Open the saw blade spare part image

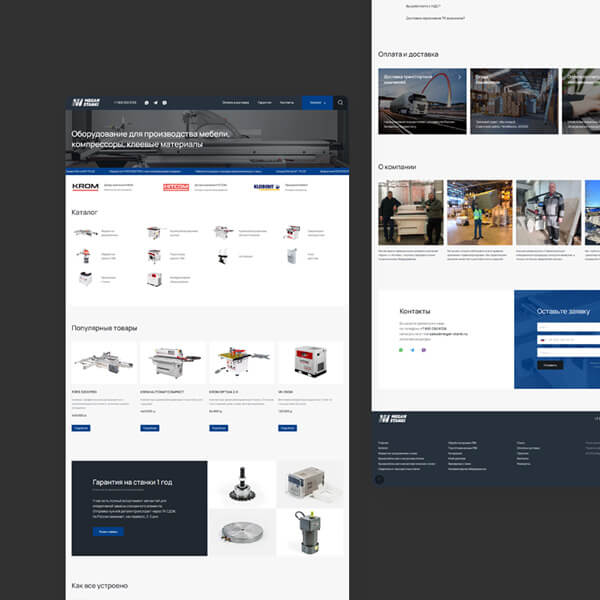click(242, 484)
